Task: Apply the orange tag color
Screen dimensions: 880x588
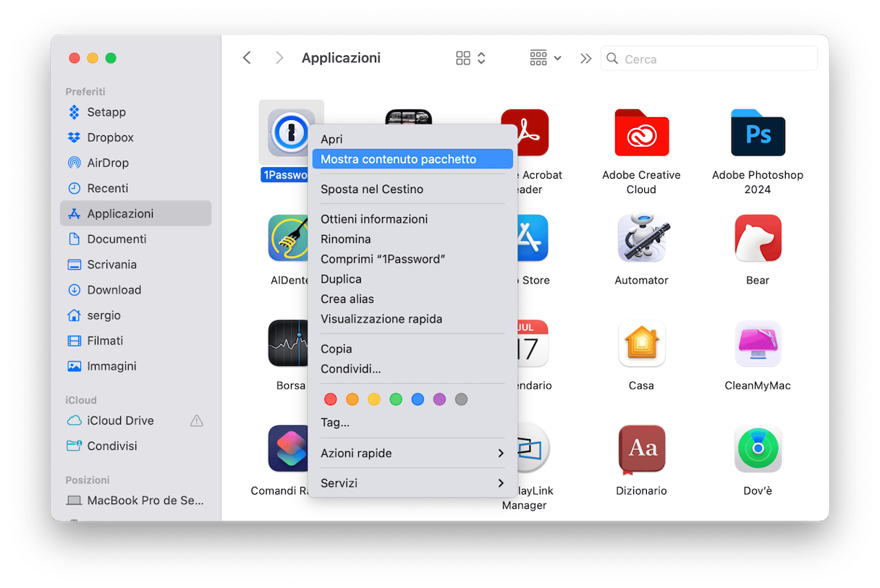Action: pos(352,399)
